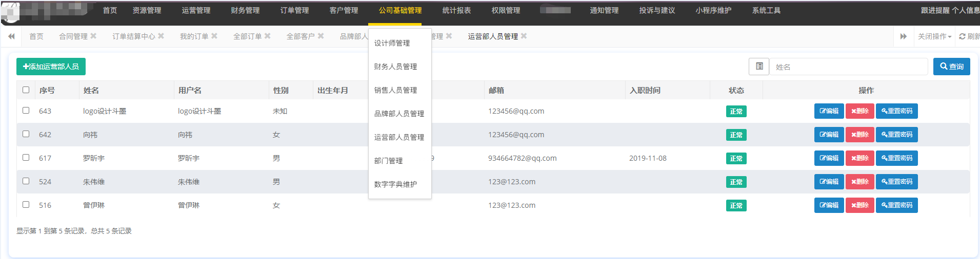Screen dimensions: 980x259
Task: Click the 刷新 refresh icon
Action: 963,36
